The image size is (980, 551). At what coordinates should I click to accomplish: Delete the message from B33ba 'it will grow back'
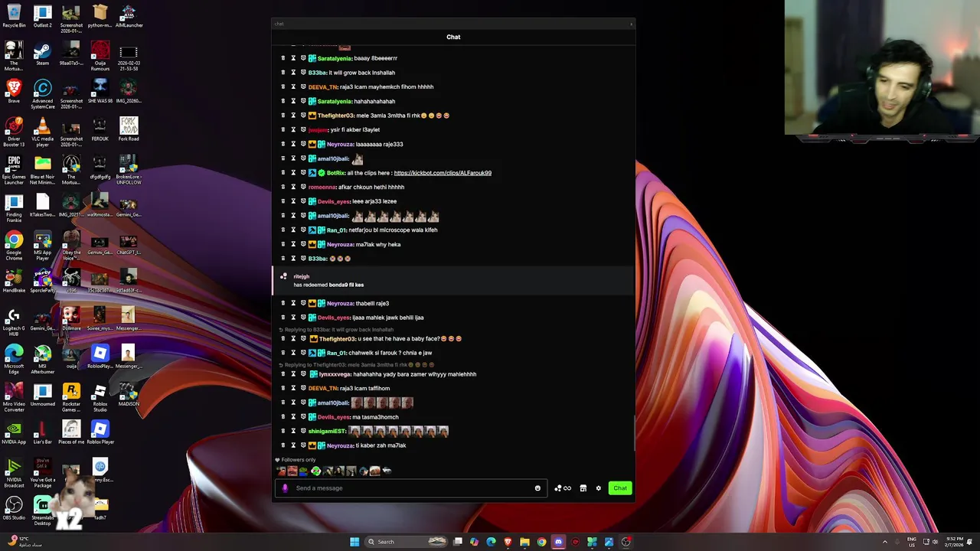coord(283,73)
